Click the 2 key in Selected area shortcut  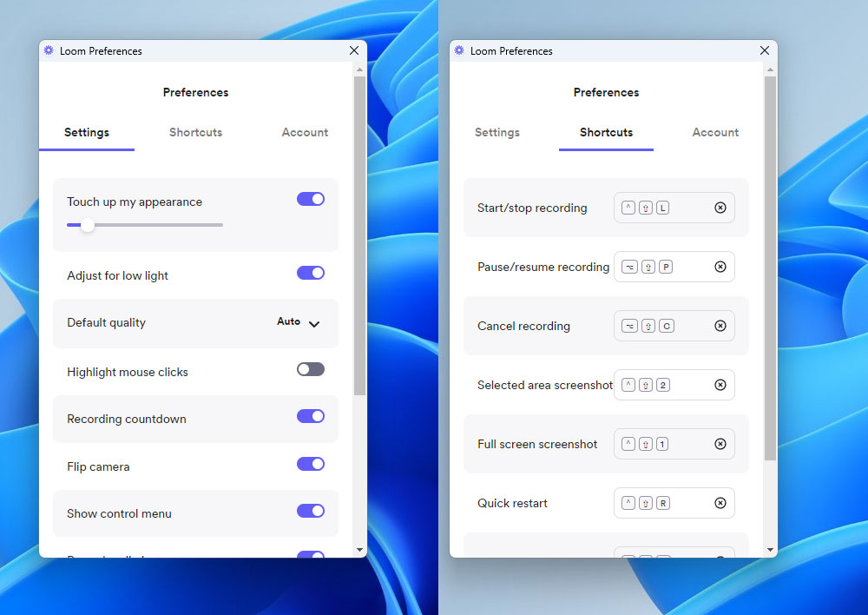(662, 385)
